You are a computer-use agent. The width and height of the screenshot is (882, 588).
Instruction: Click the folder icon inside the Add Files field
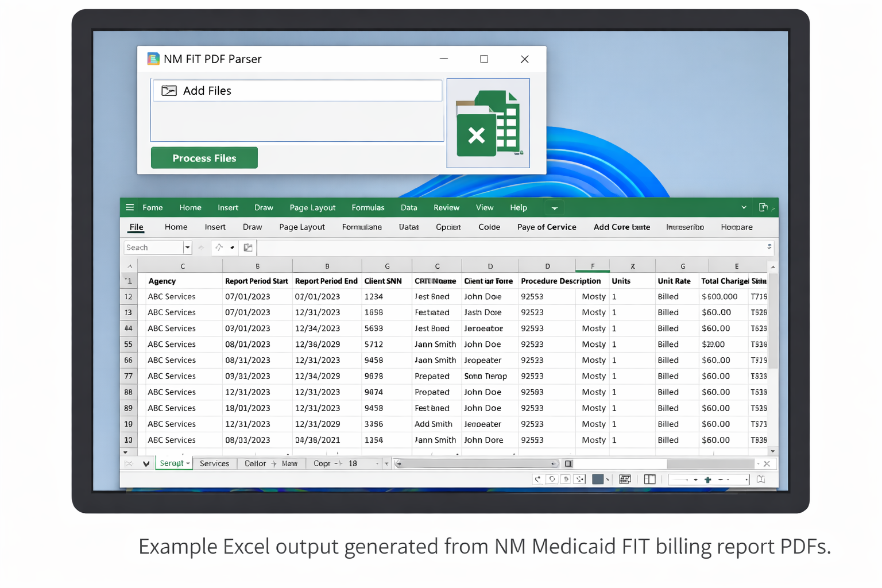(x=168, y=90)
